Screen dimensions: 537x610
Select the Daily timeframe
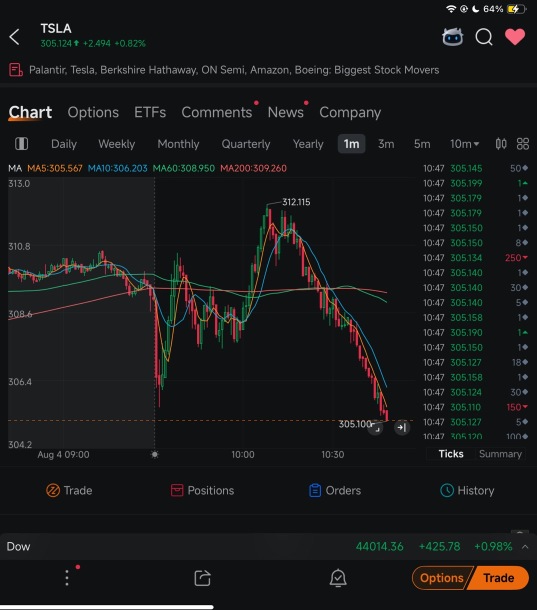(64, 144)
